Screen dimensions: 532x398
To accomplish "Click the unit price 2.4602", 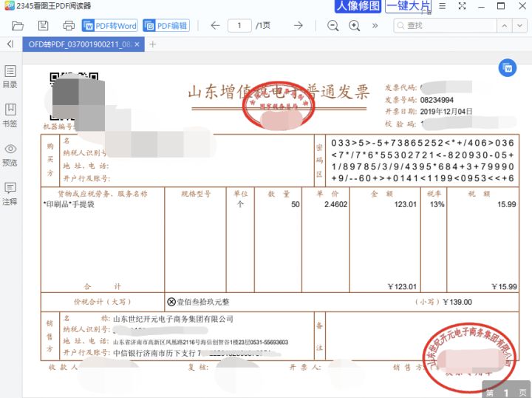I will [x=336, y=204].
